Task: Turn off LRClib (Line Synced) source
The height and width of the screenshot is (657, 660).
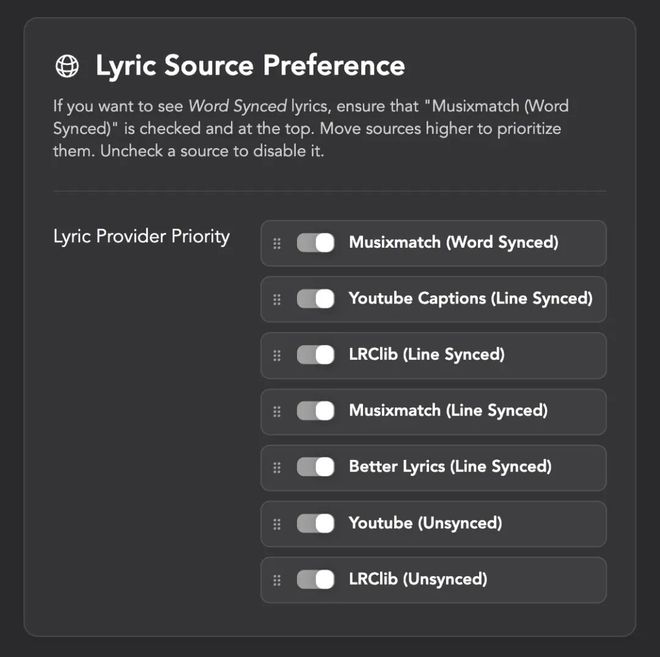Action: click(x=315, y=355)
